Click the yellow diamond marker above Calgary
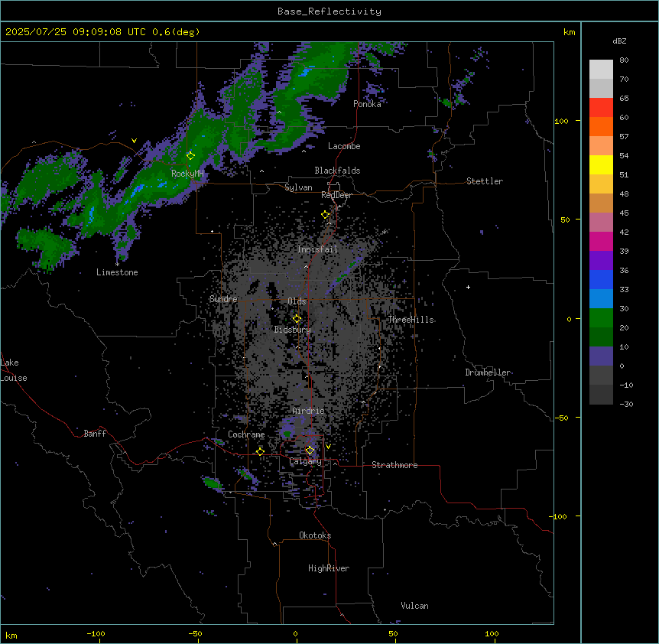 click(x=310, y=450)
